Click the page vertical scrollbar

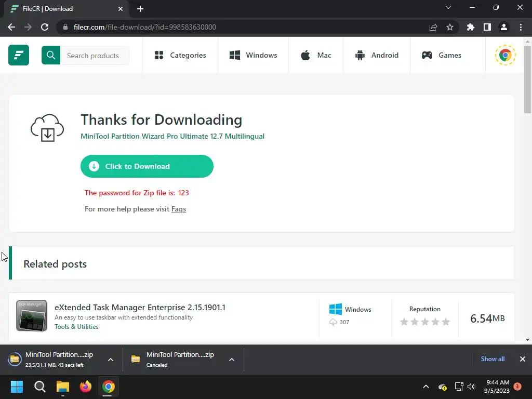[528, 79]
